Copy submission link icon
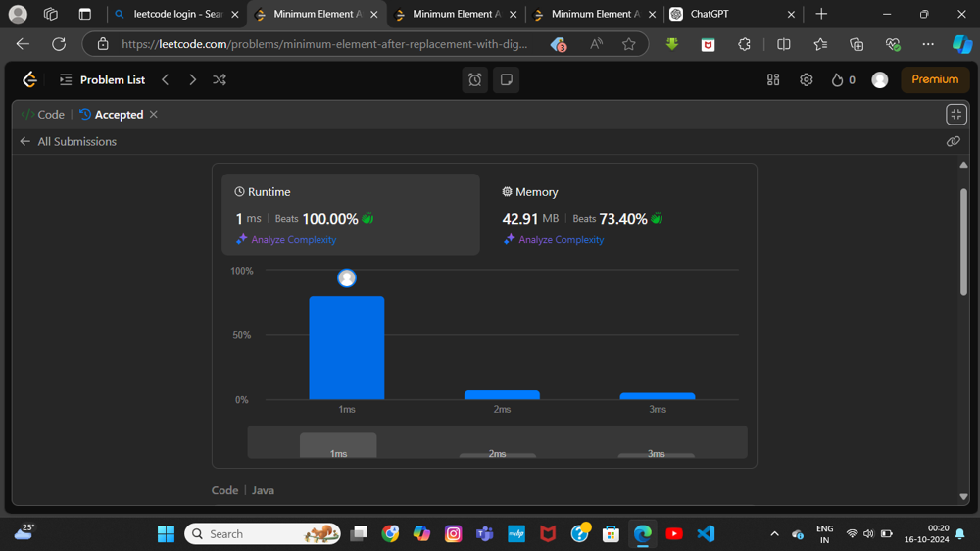This screenshot has height=551, width=980. point(954,142)
